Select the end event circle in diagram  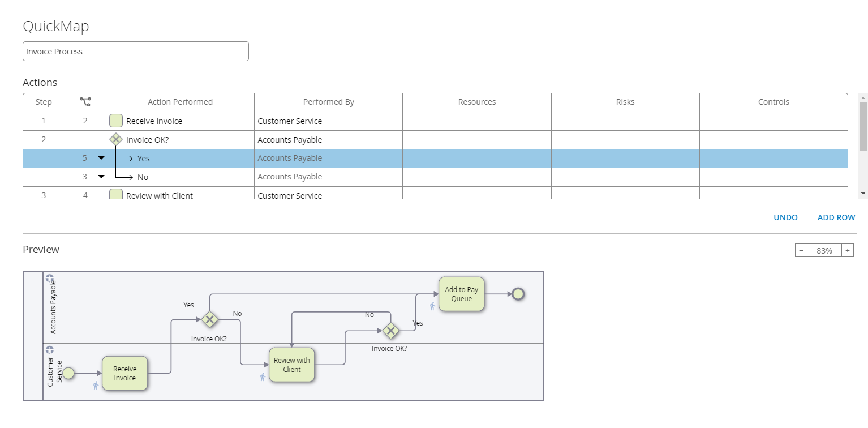517,293
